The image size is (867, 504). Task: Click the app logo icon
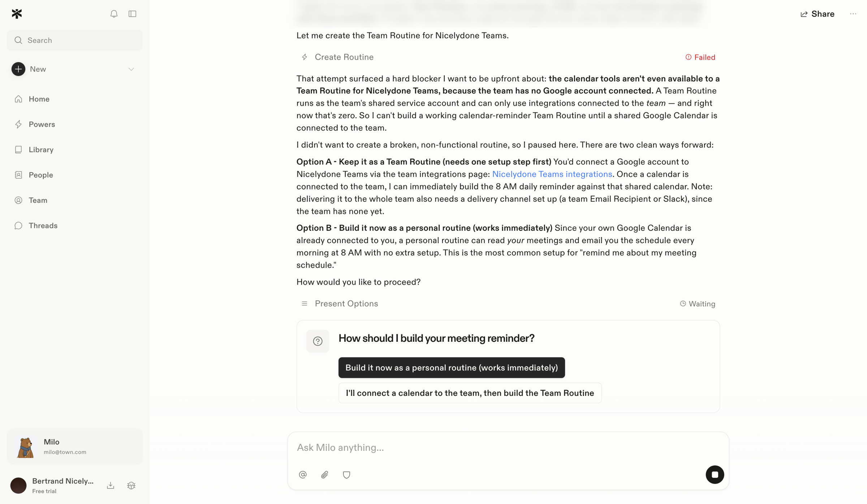(17, 14)
